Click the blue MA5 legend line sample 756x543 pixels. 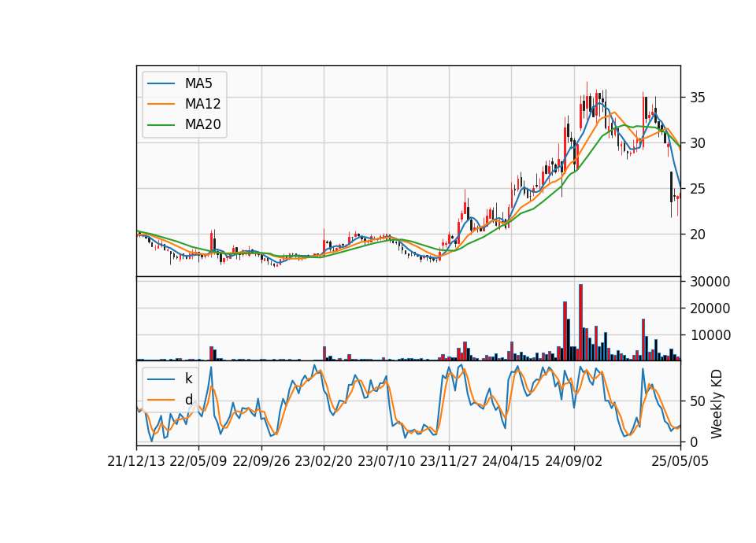click(x=161, y=83)
